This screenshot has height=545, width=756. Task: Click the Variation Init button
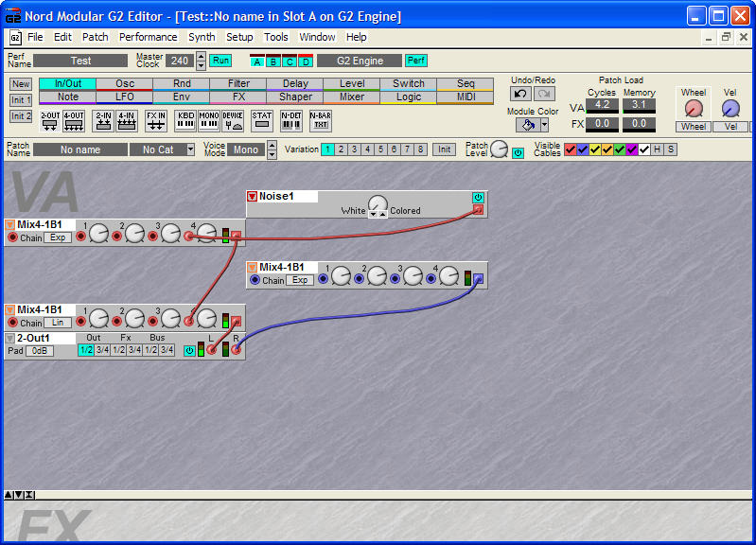coord(444,149)
